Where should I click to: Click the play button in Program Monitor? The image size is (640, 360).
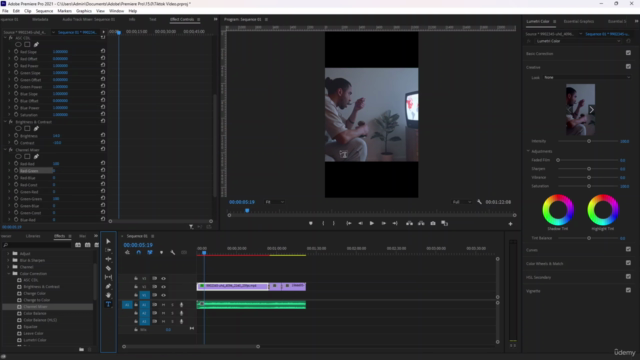click(371, 223)
